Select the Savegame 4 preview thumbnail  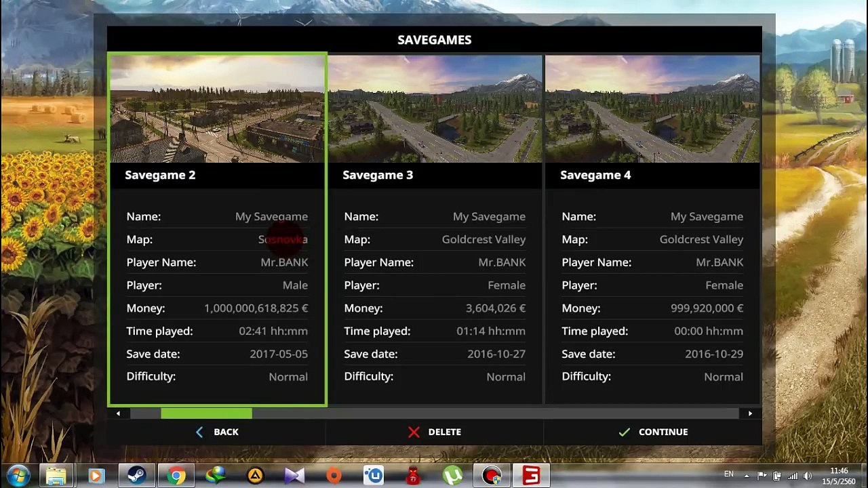652,108
